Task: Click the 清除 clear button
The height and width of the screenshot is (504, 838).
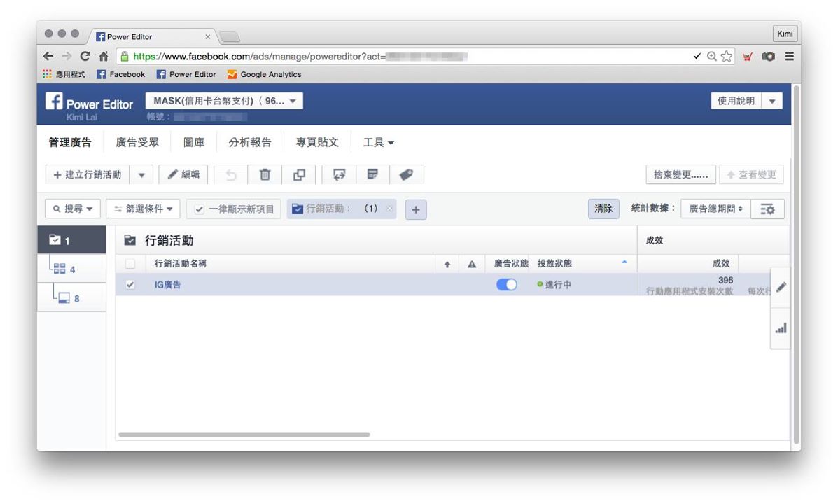Action: (x=603, y=209)
